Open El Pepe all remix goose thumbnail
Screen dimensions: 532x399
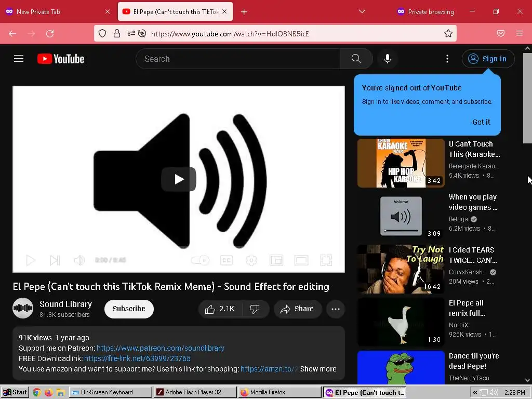401,322
